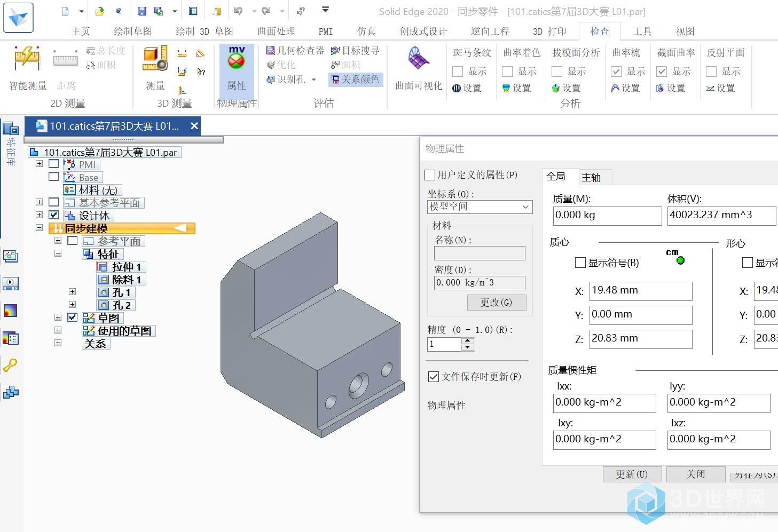Open Reflective Plane settings

[720, 88]
